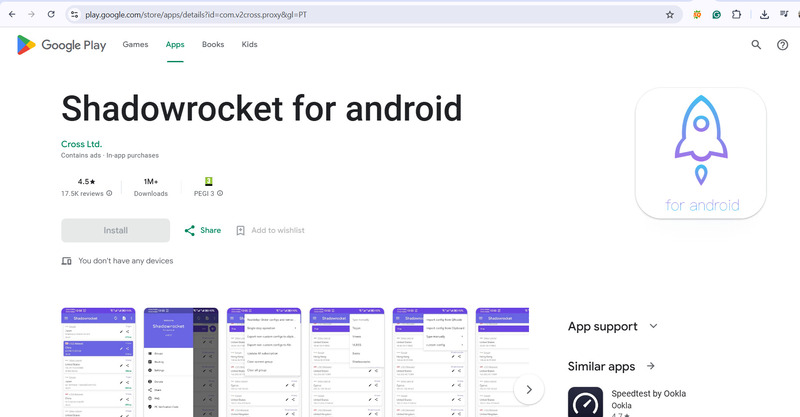The image size is (800, 417).
Task: Open Google Play search icon
Action: pos(756,45)
